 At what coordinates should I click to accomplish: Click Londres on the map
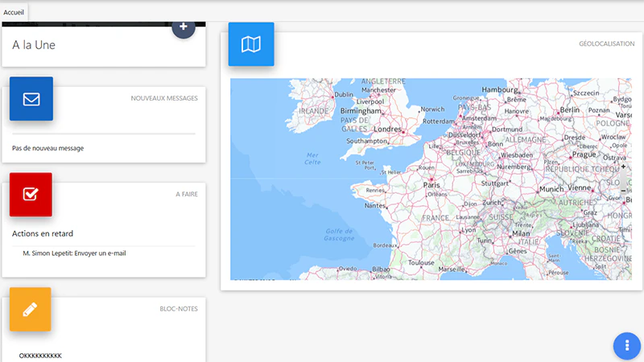tap(387, 129)
